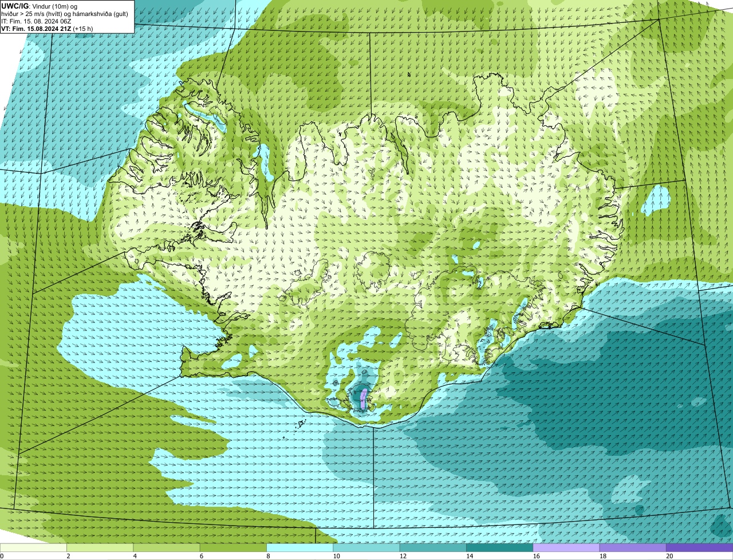
Task: Click the violet 18–20 m/s legend swatch
Action: [x=633, y=547]
